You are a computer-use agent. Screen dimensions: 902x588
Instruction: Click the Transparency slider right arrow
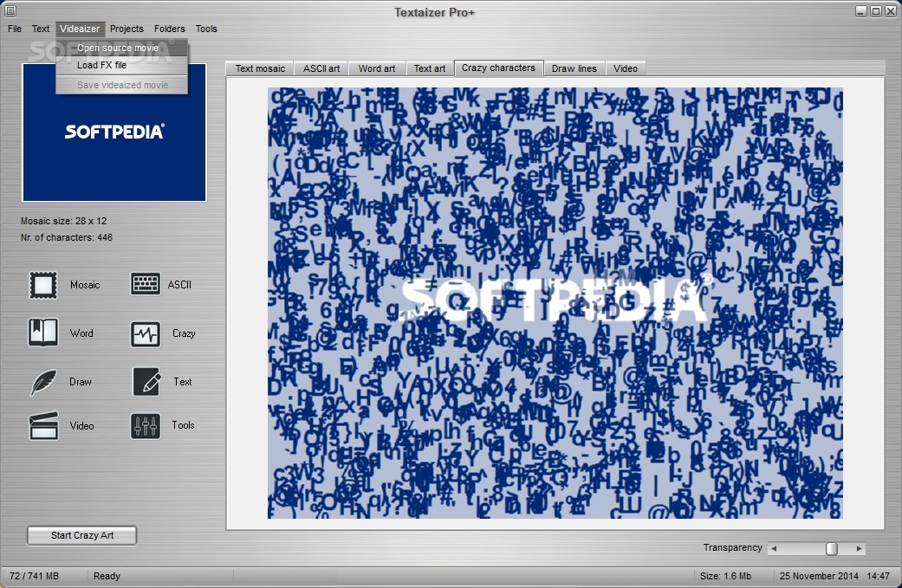click(859, 549)
